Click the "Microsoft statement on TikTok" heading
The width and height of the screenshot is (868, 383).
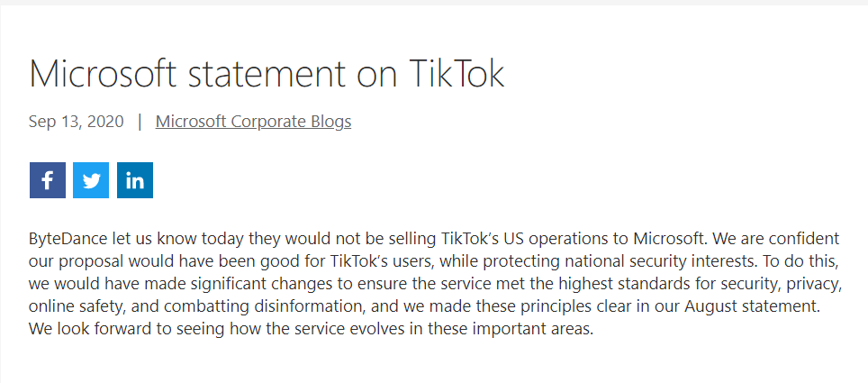[267, 74]
